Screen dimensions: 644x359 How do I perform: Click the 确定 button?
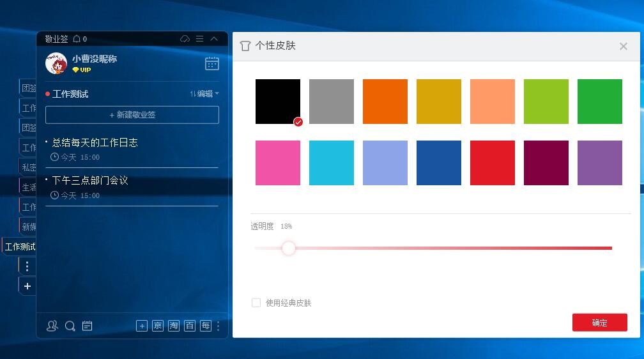[x=599, y=323]
